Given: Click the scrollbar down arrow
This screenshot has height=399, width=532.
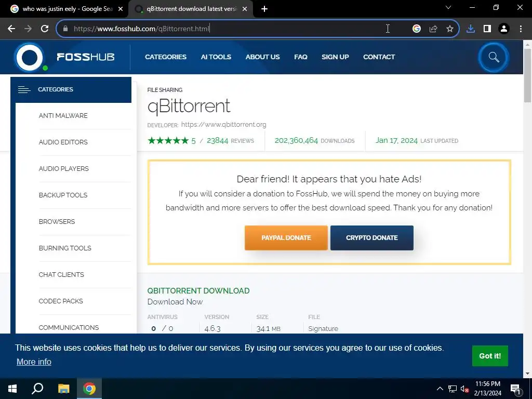Looking at the screenshot, I should pos(527,374).
